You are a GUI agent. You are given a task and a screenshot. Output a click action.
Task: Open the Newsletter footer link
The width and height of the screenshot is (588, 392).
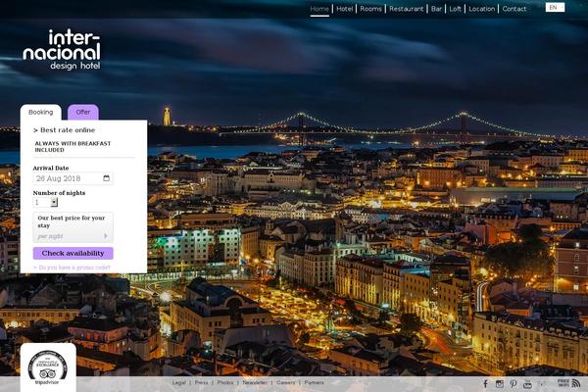pyautogui.click(x=255, y=382)
